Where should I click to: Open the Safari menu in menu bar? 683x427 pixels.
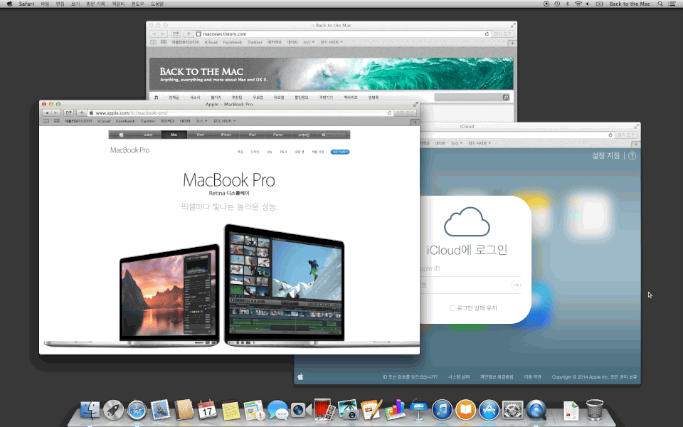pyautogui.click(x=26, y=4)
